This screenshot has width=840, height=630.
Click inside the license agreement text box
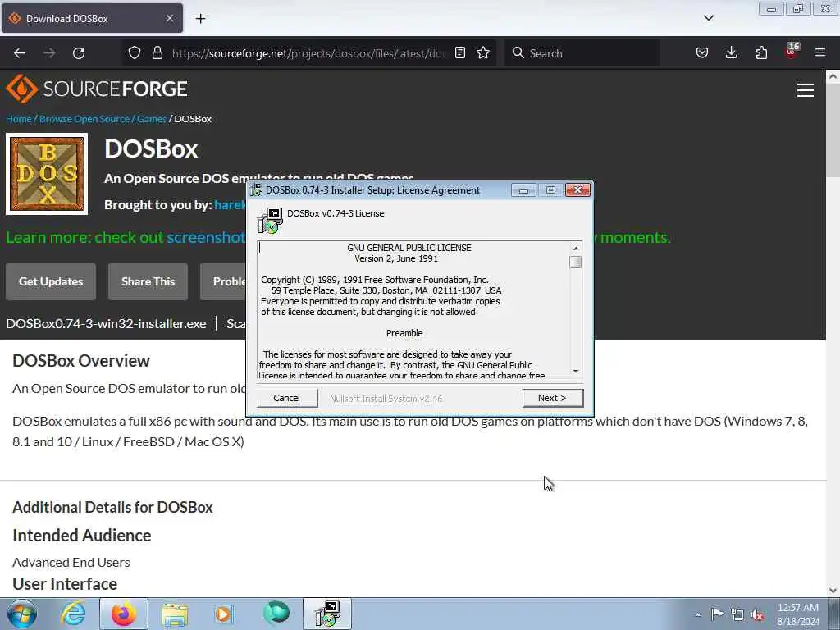[413, 310]
